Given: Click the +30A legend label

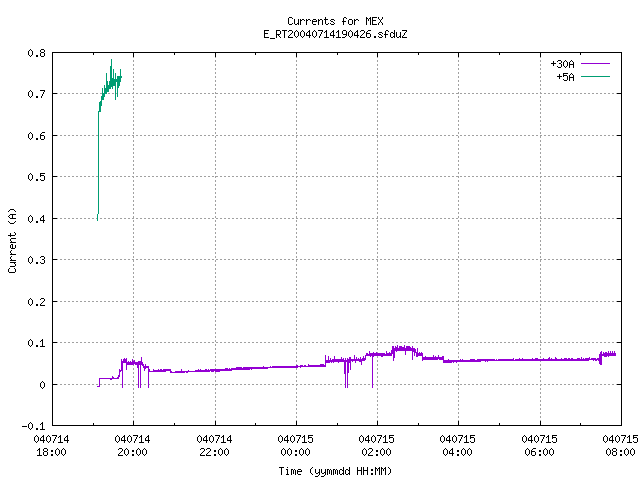Looking at the screenshot, I should click(562, 64).
